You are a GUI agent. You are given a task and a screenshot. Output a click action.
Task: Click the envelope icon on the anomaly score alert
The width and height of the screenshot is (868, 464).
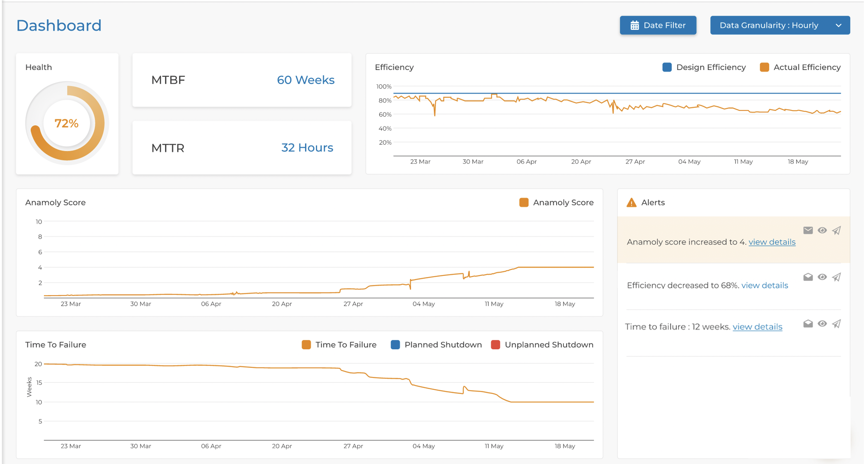click(808, 230)
